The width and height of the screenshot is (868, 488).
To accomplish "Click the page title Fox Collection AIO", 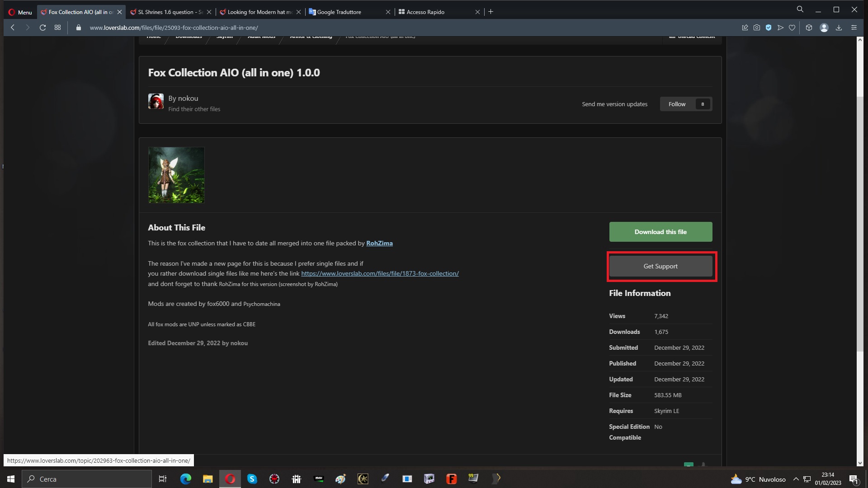I will coord(234,73).
